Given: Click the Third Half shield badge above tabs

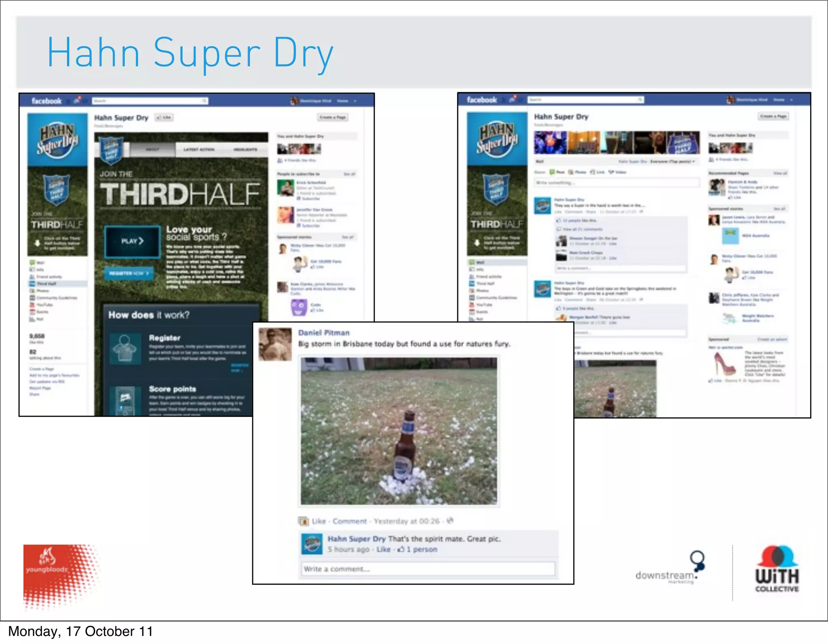Looking at the screenshot, I should pyautogui.click(x=111, y=151).
